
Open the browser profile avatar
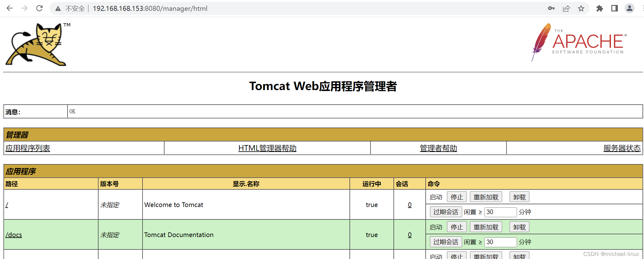click(629, 8)
